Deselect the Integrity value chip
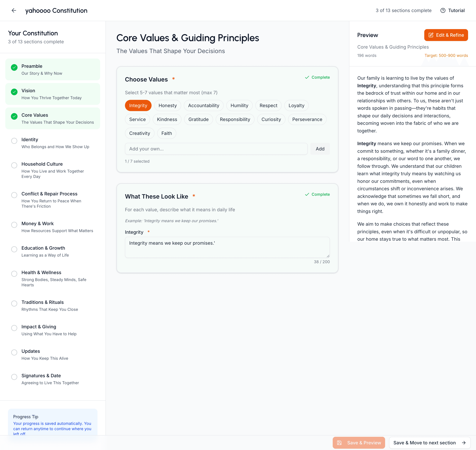Screen dimensions: 476x450 138,105
